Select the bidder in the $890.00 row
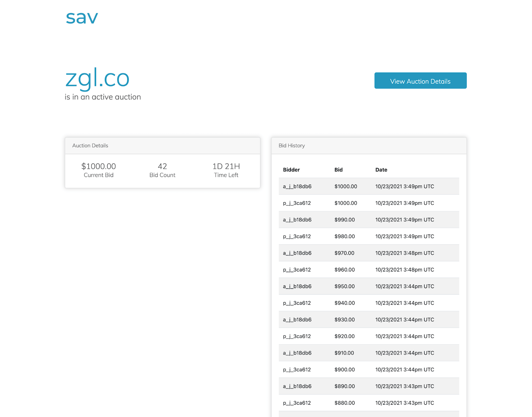The width and height of the screenshot is (532, 417). coord(297,386)
